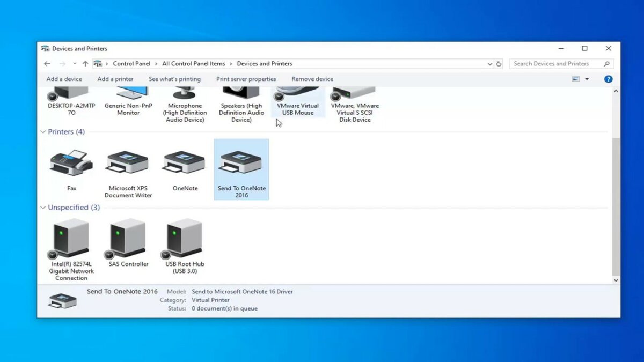644x362 pixels.
Task: Select VMware Virtual S SCSI Disk Device
Action: pos(355,106)
